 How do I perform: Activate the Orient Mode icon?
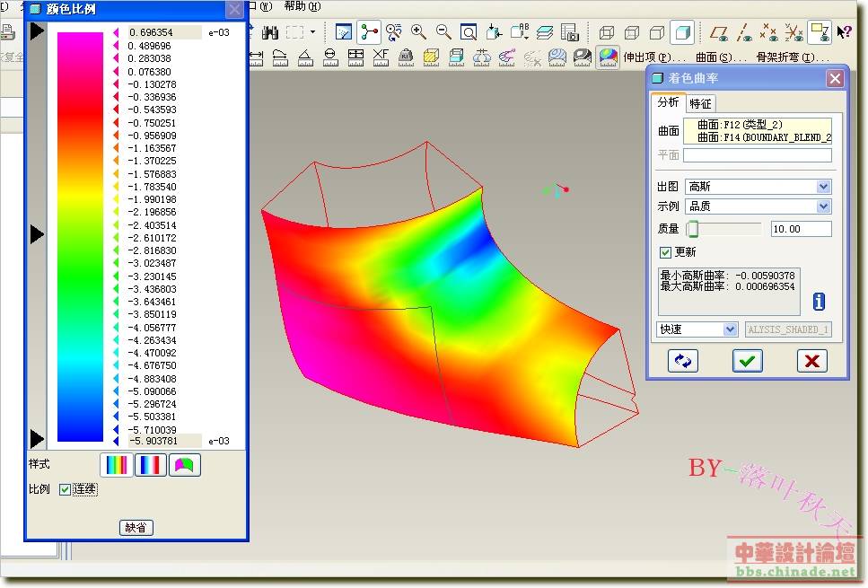pyautogui.click(x=393, y=32)
